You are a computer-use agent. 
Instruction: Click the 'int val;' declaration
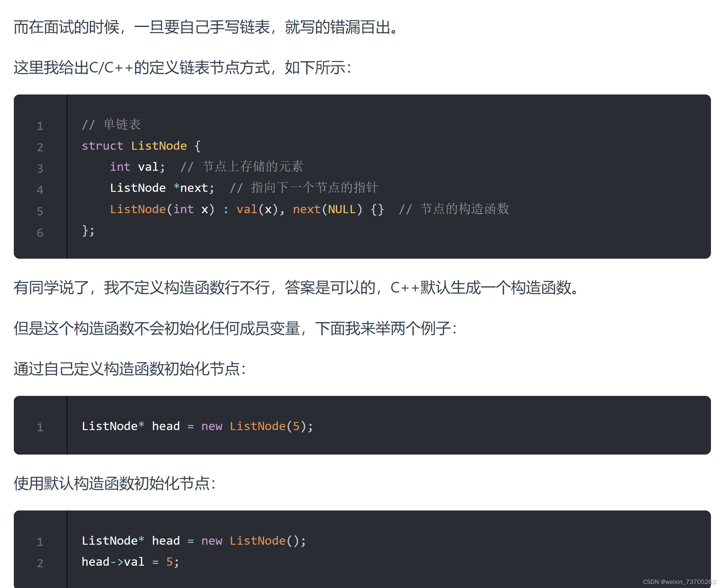[137, 167]
